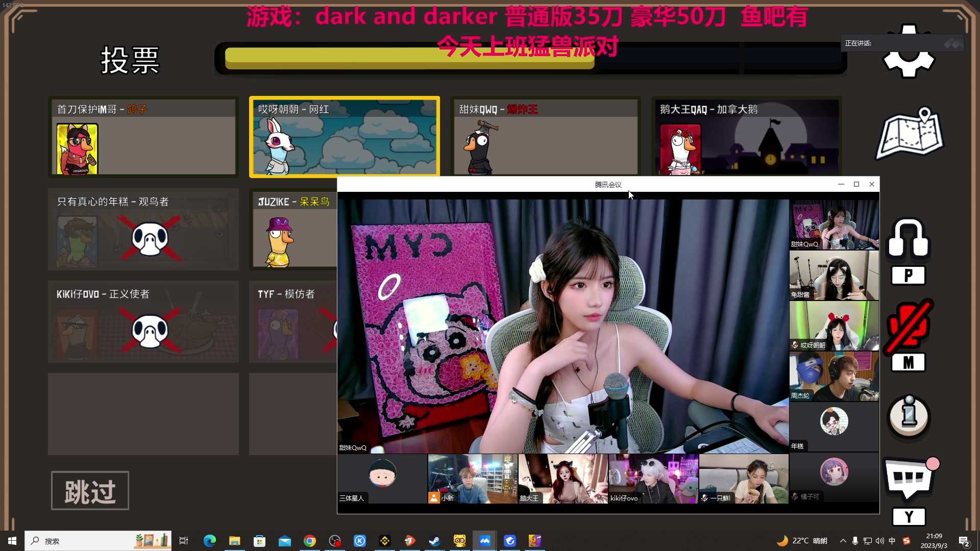The height and width of the screenshot is (551, 980).
Task: Vote for 哎呀朝朝 网红 player card
Action: click(x=345, y=137)
